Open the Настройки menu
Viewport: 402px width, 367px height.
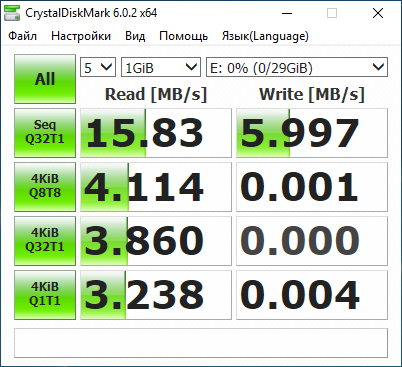coord(81,36)
